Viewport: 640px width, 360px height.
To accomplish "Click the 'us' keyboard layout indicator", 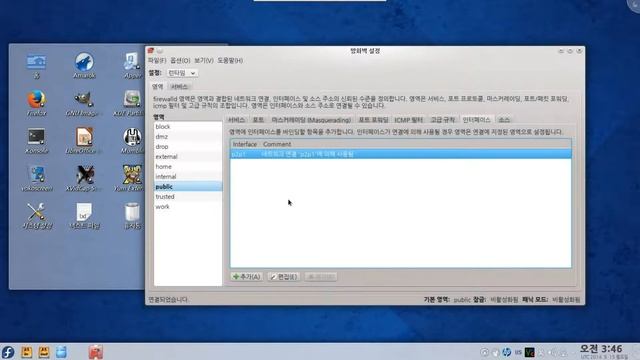I will tap(518, 352).
